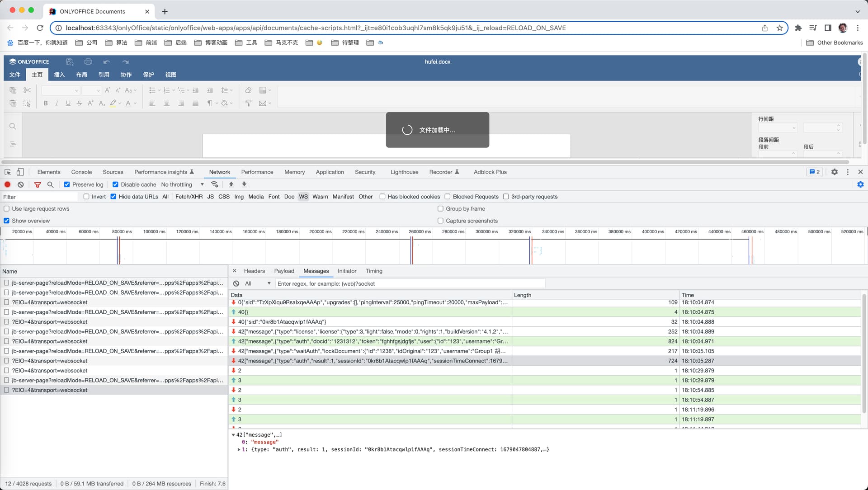Click the font color swatch button
Viewport: 868px width, 490px height.
(128, 103)
